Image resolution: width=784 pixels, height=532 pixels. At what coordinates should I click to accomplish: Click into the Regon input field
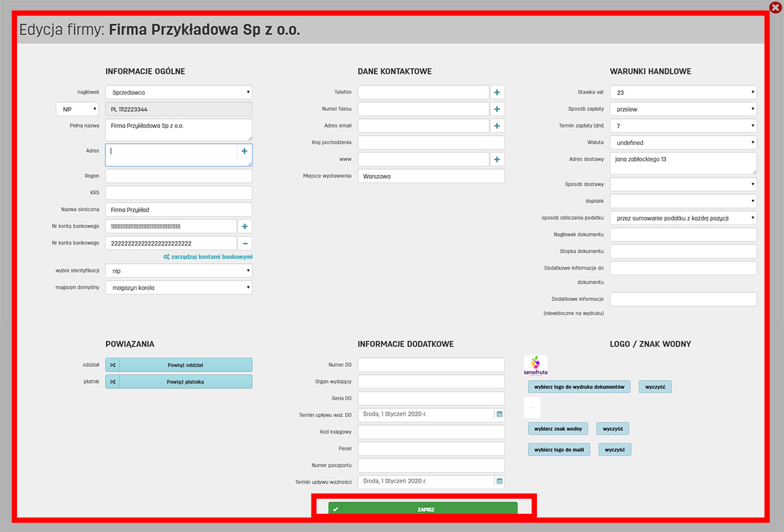178,176
